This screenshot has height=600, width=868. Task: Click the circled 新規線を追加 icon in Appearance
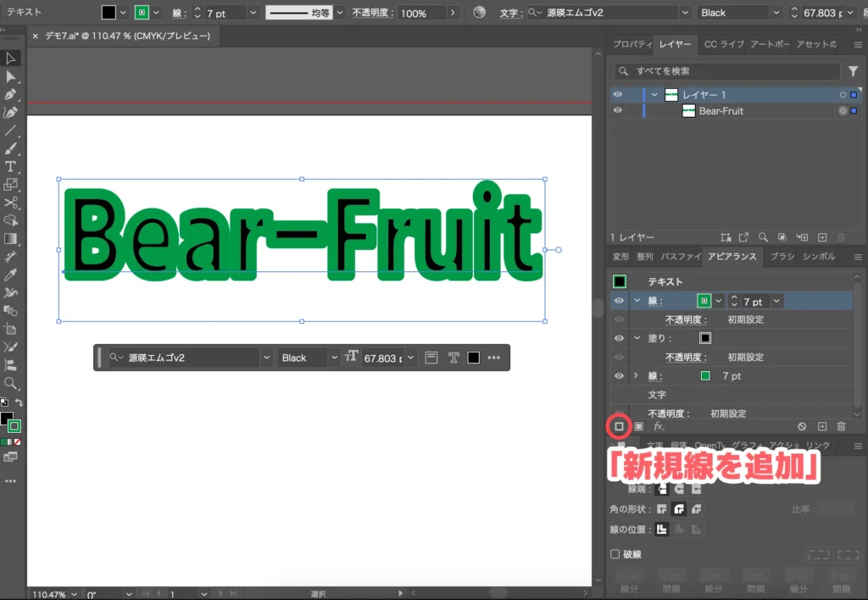click(619, 426)
